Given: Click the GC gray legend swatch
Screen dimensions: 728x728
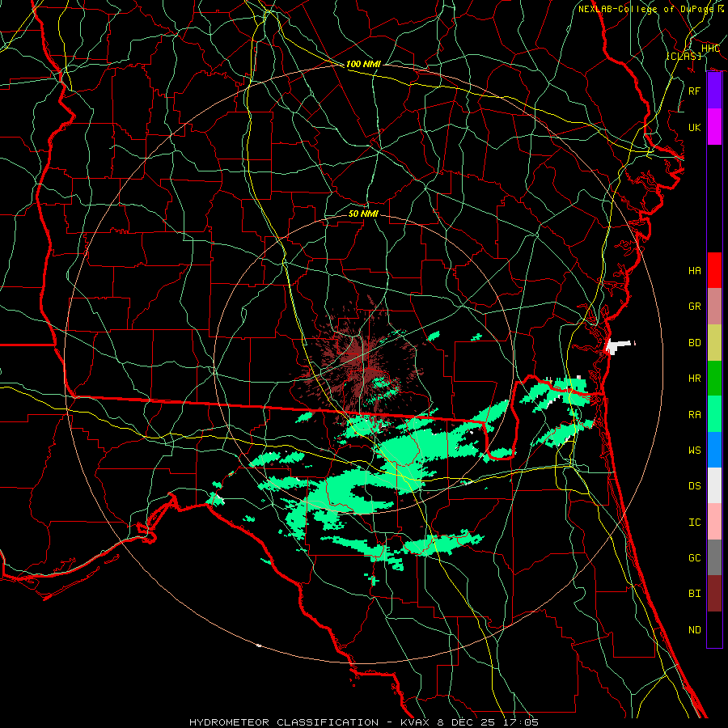Looking at the screenshot, I should click(714, 557).
